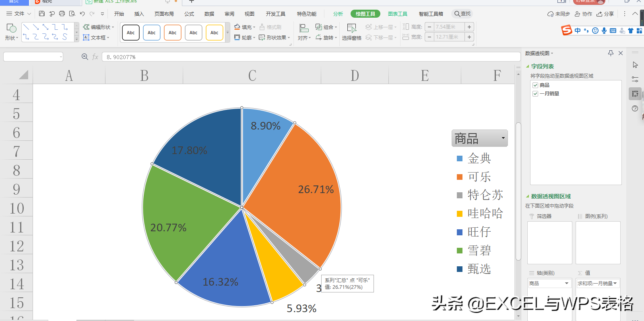Click the 协作 collaborate button
The image size is (644, 321).
pos(583,14)
